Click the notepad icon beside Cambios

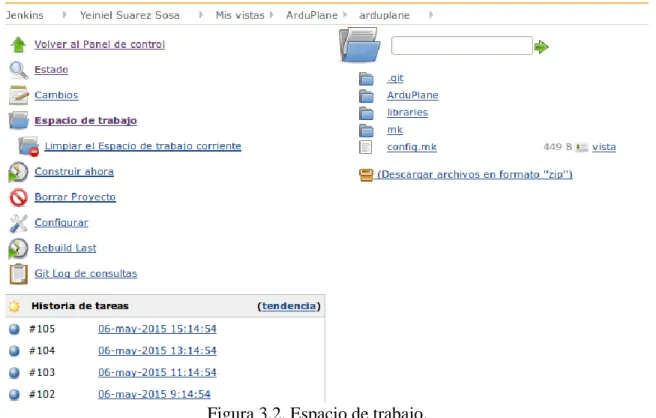[x=18, y=95]
